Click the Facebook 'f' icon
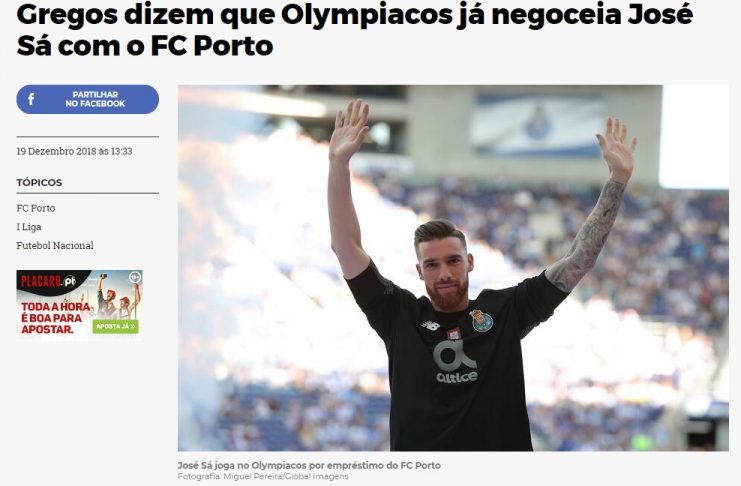Viewport: 741px width, 486px height. [x=31, y=99]
